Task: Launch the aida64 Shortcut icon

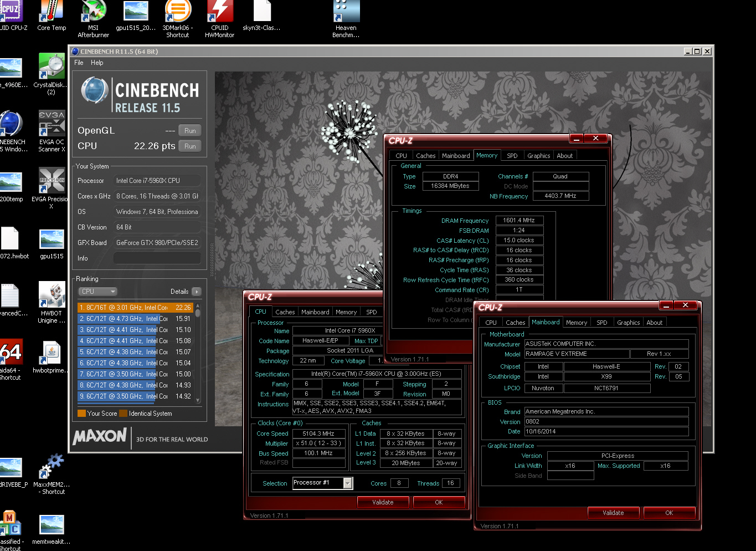Action: (x=11, y=359)
